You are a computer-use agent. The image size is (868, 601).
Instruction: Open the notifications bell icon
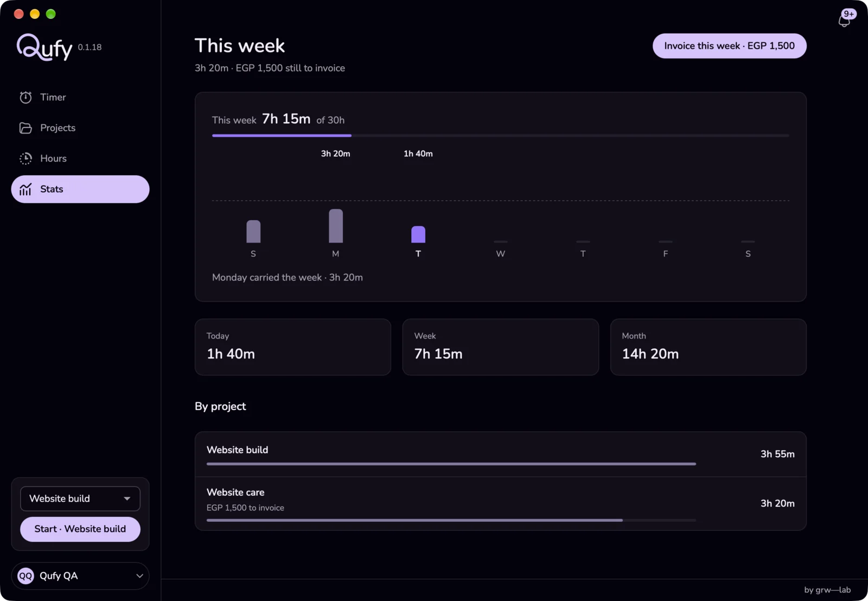(x=844, y=21)
